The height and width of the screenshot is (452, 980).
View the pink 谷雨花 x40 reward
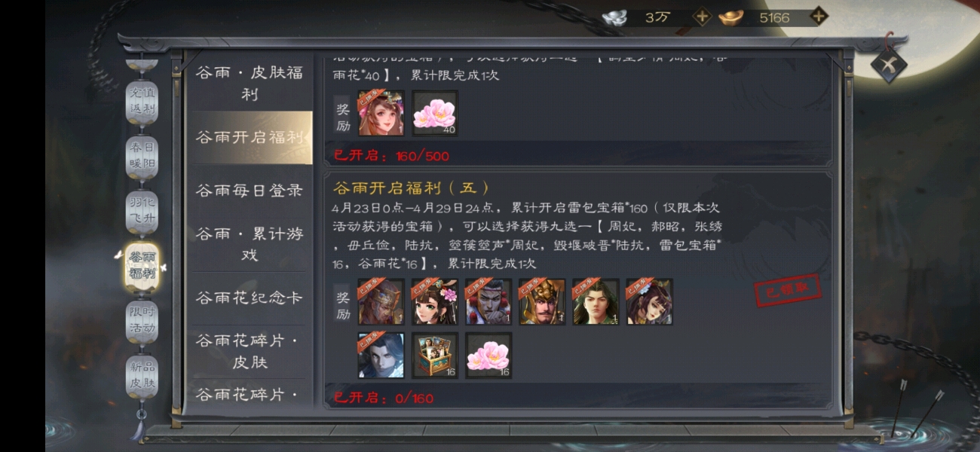435,114
